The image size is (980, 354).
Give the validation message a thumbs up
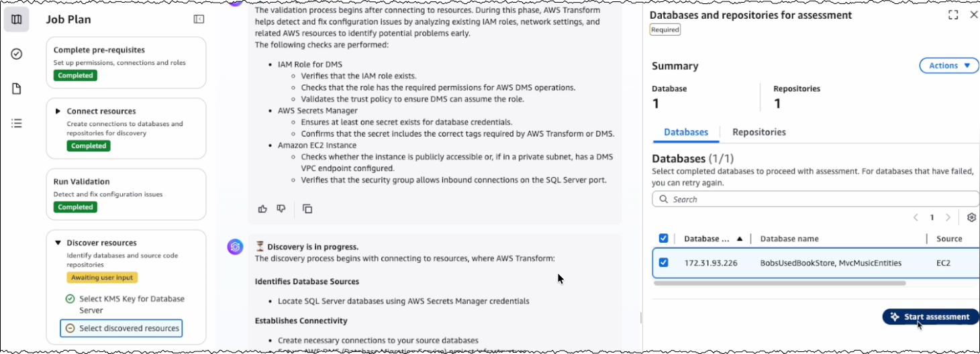click(x=262, y=209)
